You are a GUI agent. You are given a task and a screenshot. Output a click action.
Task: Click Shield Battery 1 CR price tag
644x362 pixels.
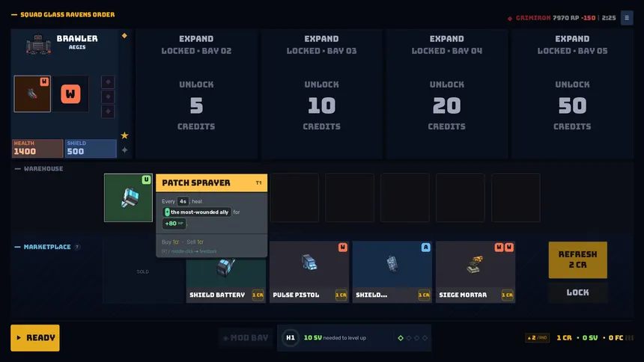258,295
